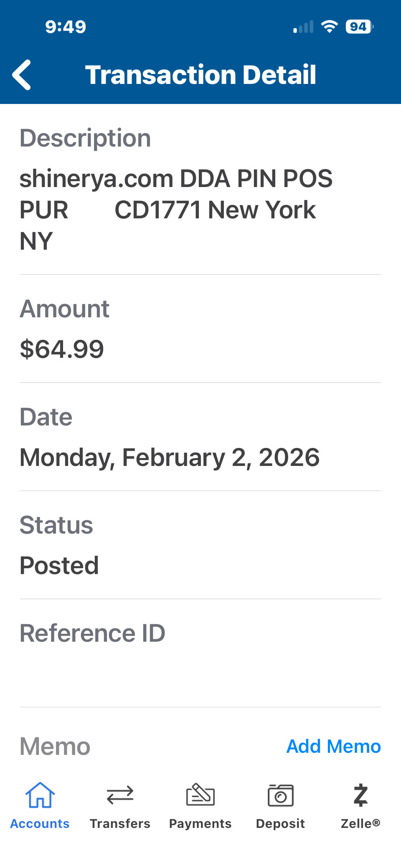
Task: Tap the Transaction Detail title
Action: click(x=200, y=75)
